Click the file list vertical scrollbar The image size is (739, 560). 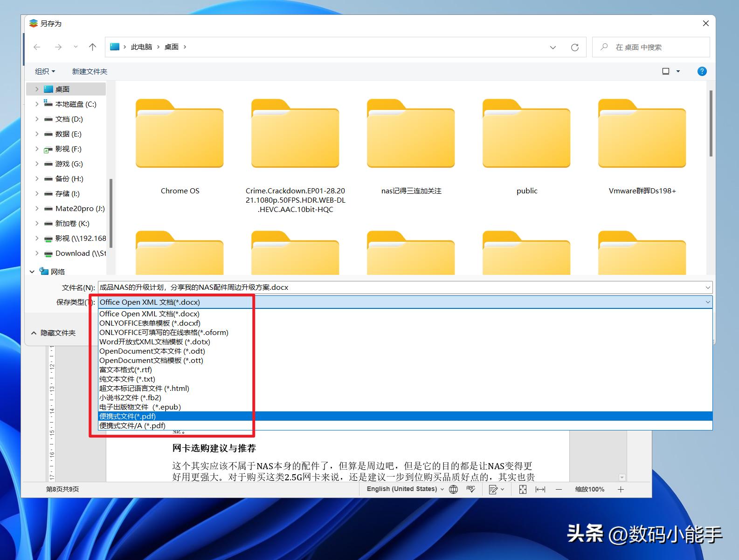pos(711,123)
